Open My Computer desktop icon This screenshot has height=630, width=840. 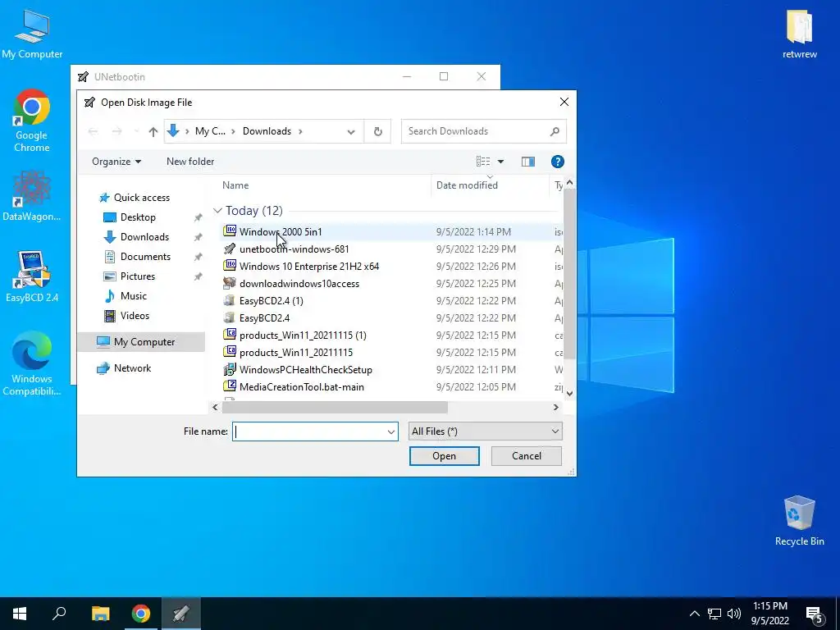pyautogui.click(x=32, y=34)
